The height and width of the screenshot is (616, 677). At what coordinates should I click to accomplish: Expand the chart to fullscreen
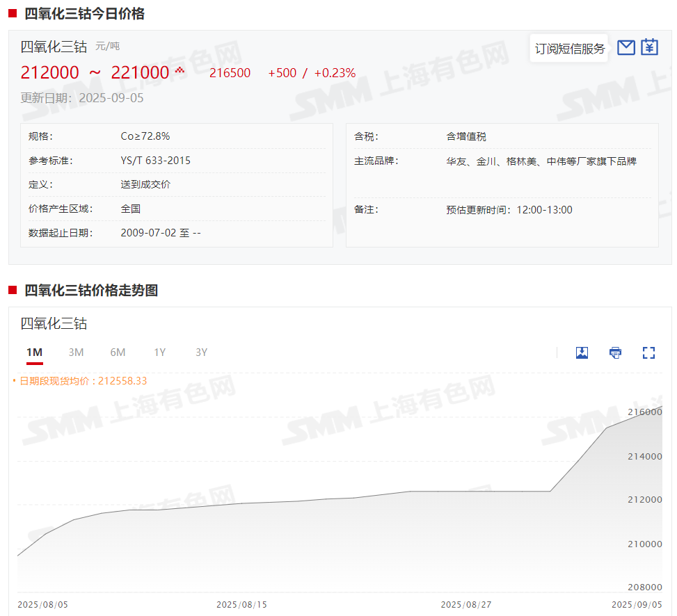pyautogui.click(x=648, y=352)
